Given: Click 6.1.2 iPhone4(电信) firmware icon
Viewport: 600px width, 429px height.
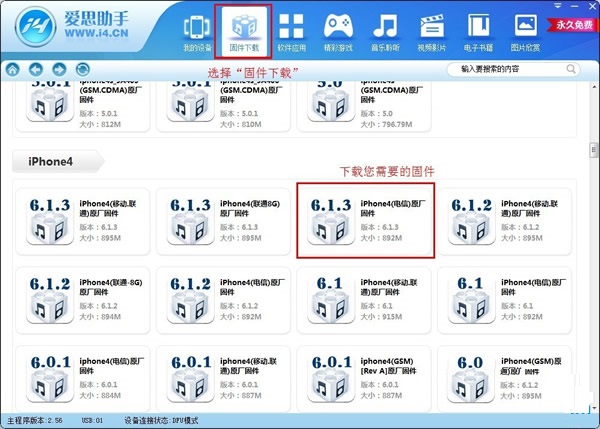Looking at the screenshot, I should (x=190, y=300).
